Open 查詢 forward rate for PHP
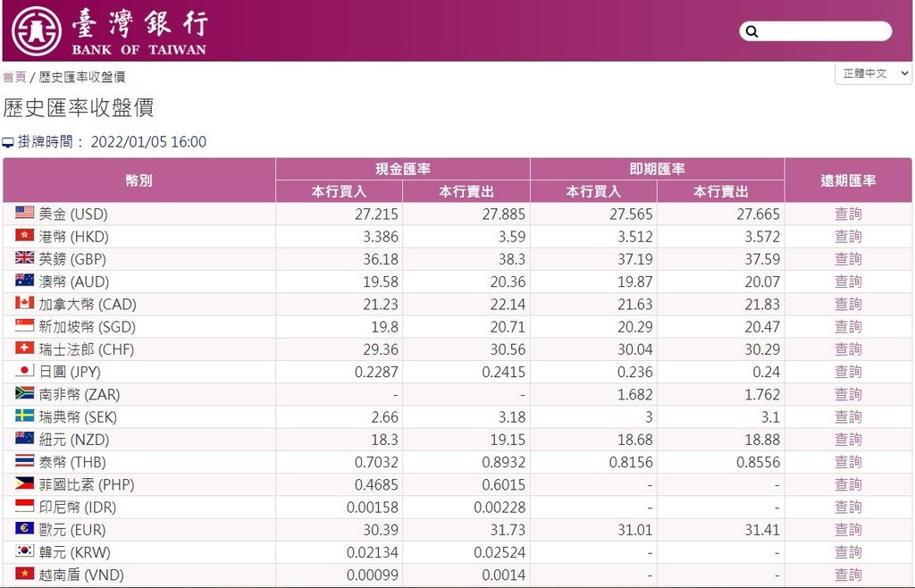This screenshot has height=588, width=915. coord(848,484)
